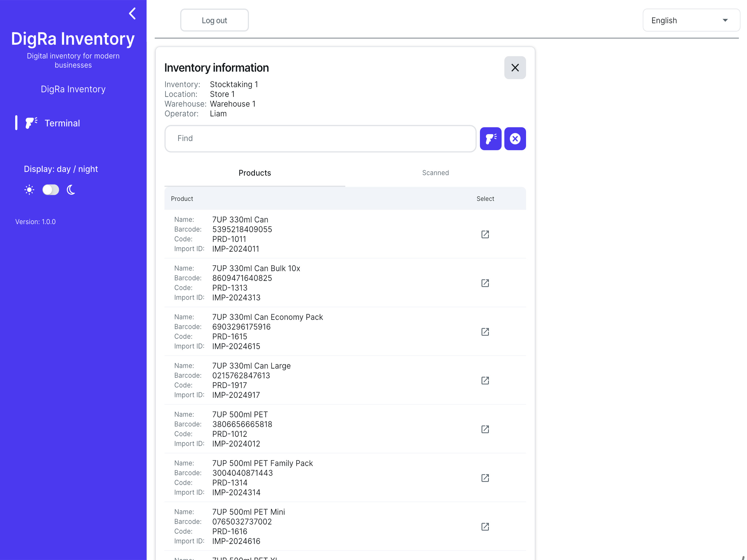Screen dimensions: 747x560
Task: Click barcode 0215762847613
Action: pos(241,376)
